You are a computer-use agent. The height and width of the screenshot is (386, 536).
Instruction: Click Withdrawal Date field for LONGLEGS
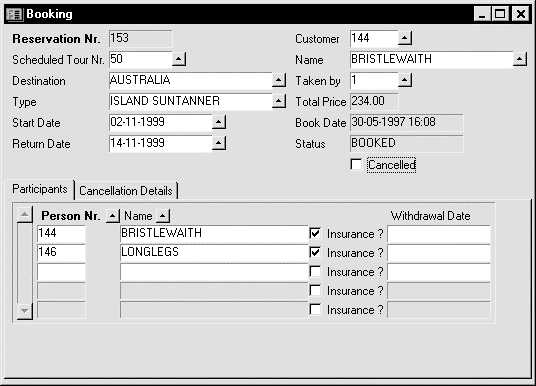(439, 253)
